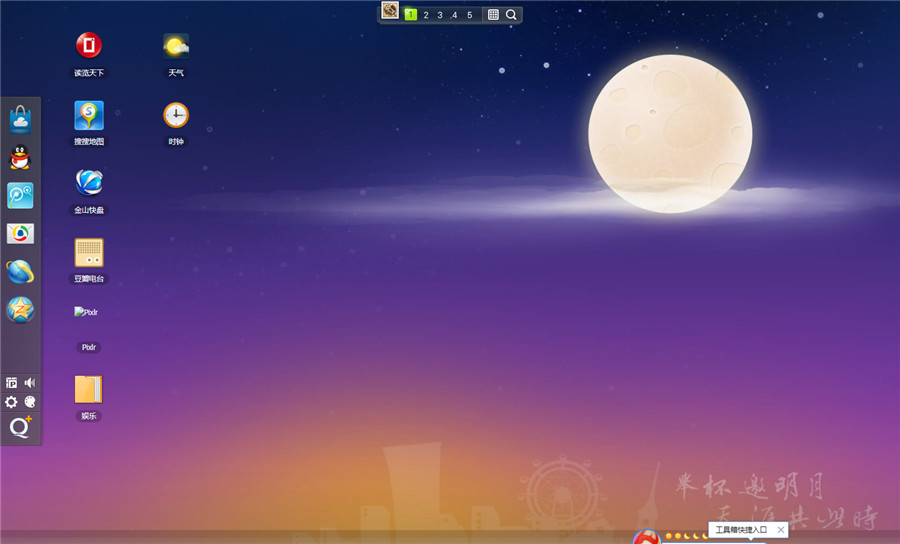Open the app market shopping bag icon
Viewport: 900px width, 544px height.
(x=20, y=120)
